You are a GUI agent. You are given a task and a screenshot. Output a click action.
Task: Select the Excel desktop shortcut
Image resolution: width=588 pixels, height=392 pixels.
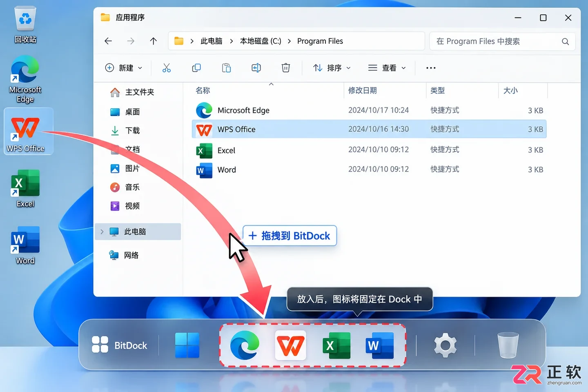(x=25, y=189)
